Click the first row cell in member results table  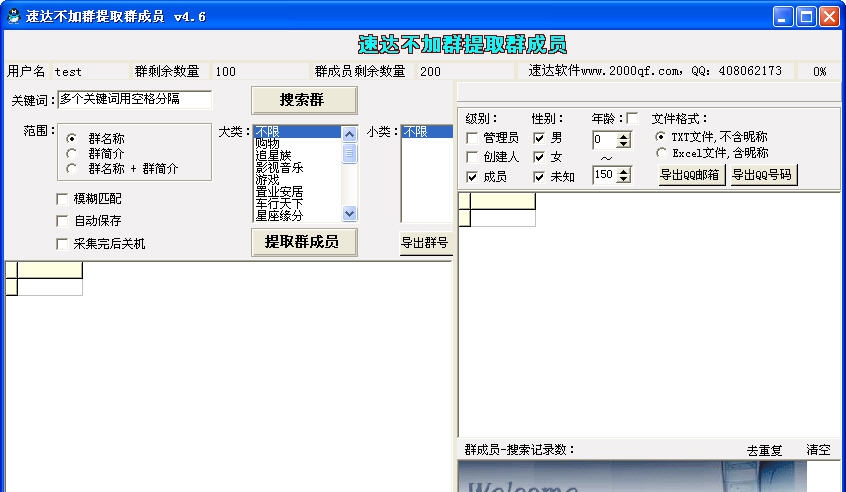point(503,218)
